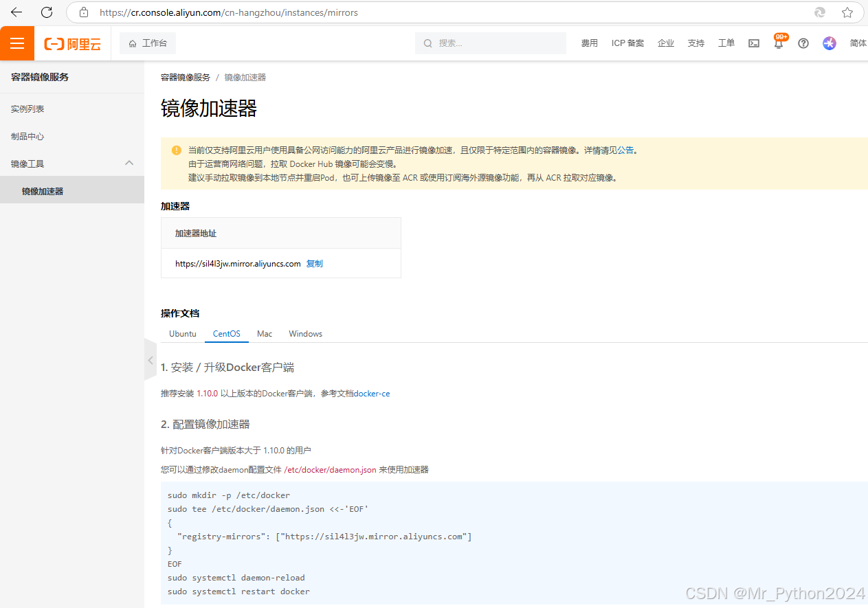Open the docker-ce documentation link
The width and height of the screenshot is (868, 608).
[x=372, y=394]
